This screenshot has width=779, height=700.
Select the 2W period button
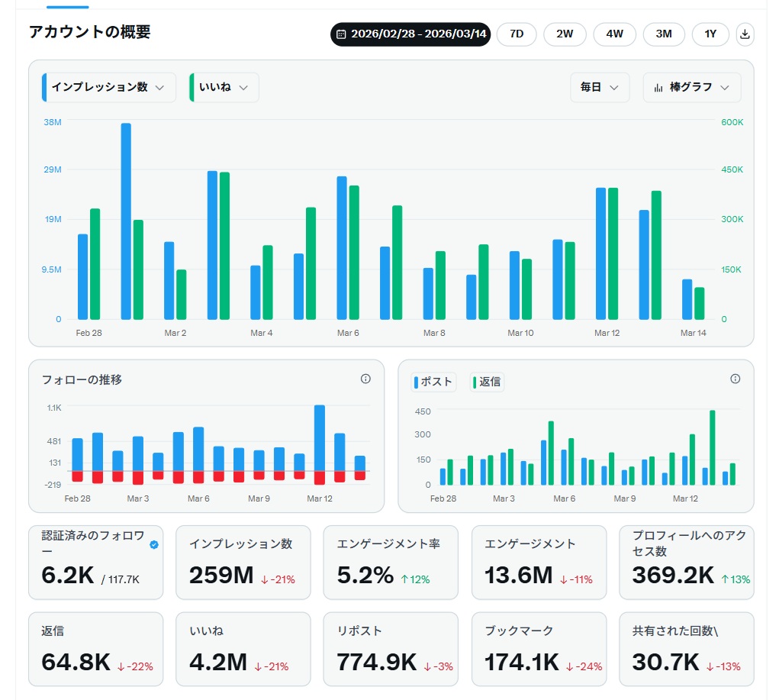click(x=565, y=34)
